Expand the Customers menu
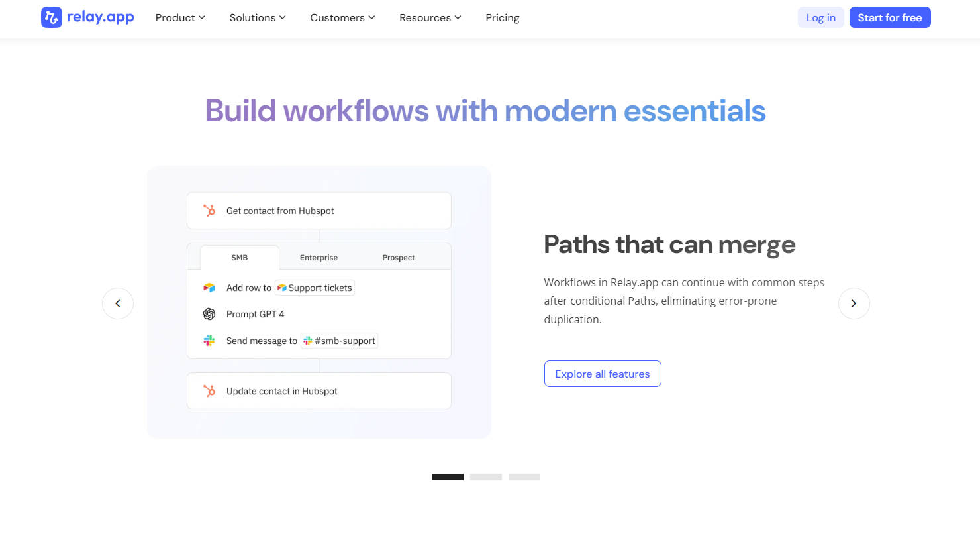Image resolution: width=980 pixels, height=542 pixels. click(x=342, y=18)
